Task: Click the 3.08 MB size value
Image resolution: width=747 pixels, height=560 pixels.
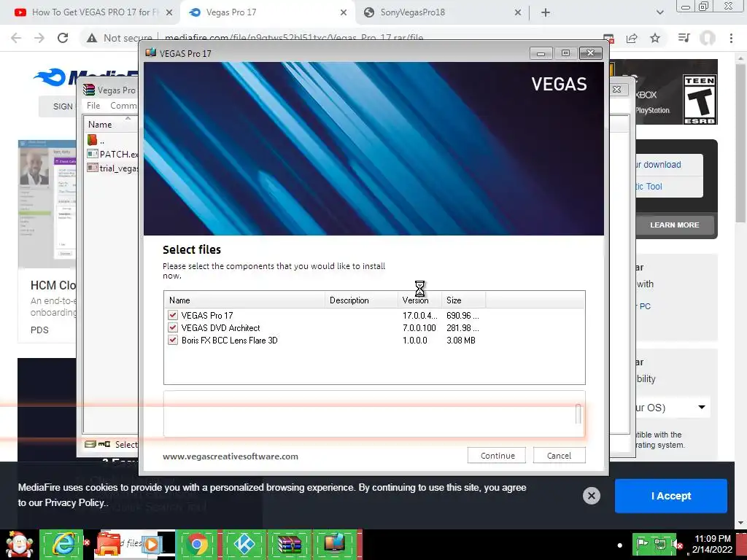Action: pos(461,340)
